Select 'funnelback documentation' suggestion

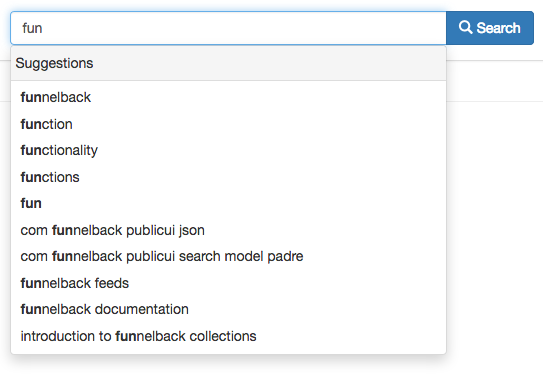[229, 309]
